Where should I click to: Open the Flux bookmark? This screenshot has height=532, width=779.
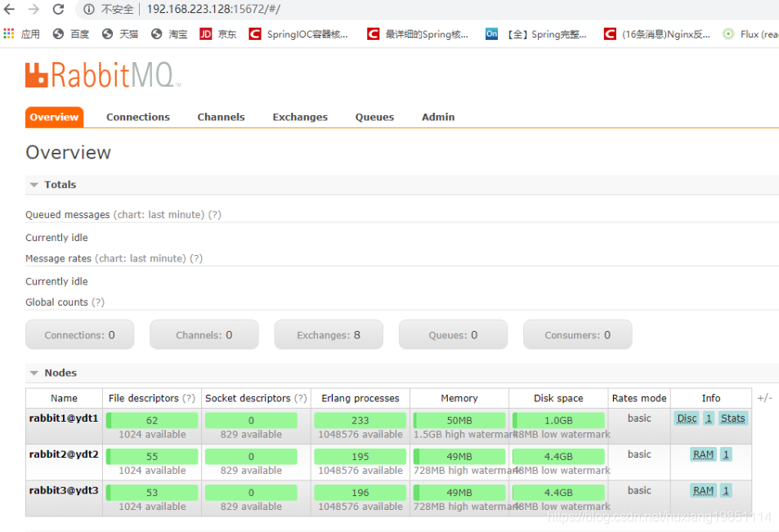coord(750,34)
